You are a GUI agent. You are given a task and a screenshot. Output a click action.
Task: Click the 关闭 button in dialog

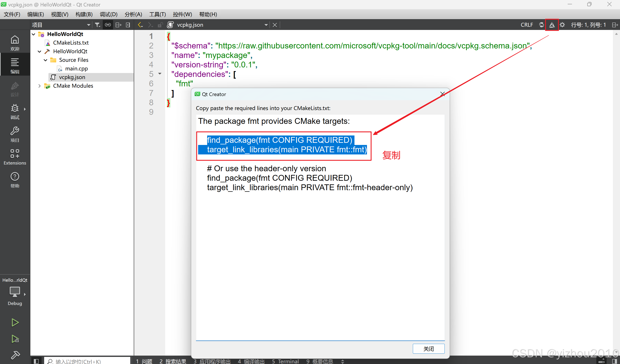click(x=428, y=348)
